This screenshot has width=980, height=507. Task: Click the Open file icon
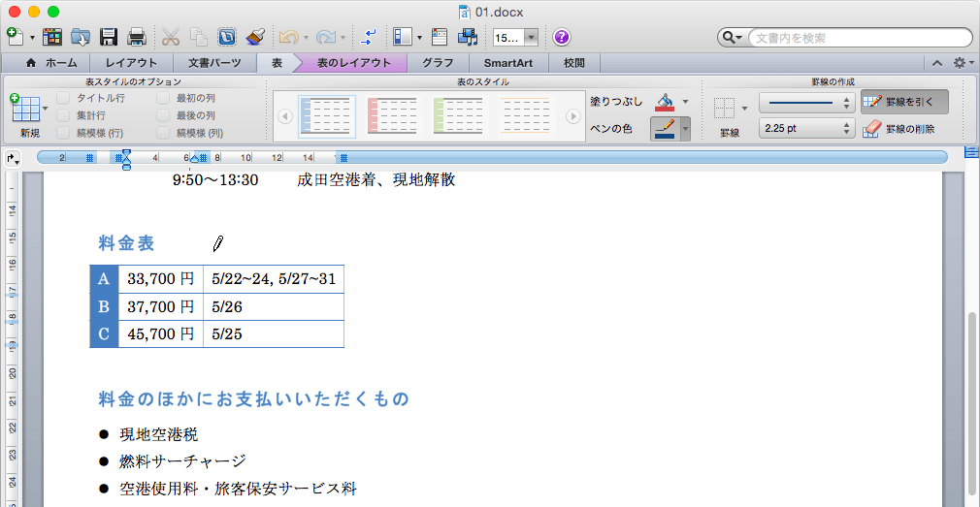coord(81,38)
